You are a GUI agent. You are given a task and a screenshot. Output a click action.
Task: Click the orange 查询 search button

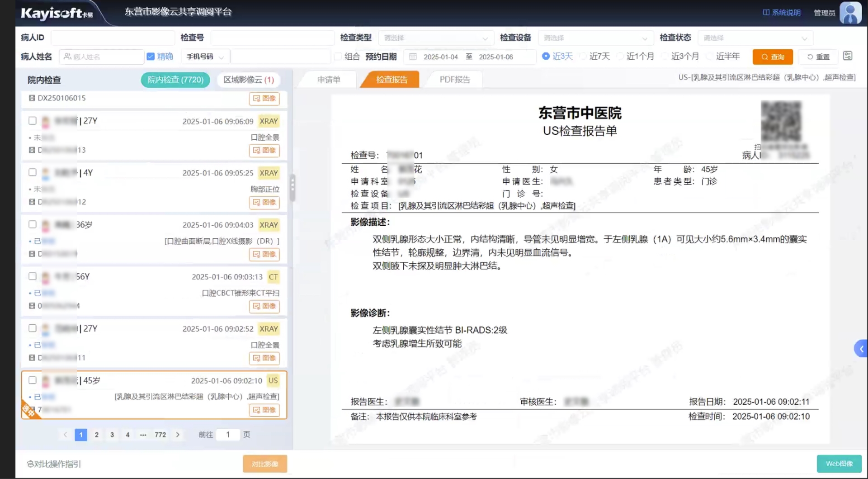coord(773,57)
